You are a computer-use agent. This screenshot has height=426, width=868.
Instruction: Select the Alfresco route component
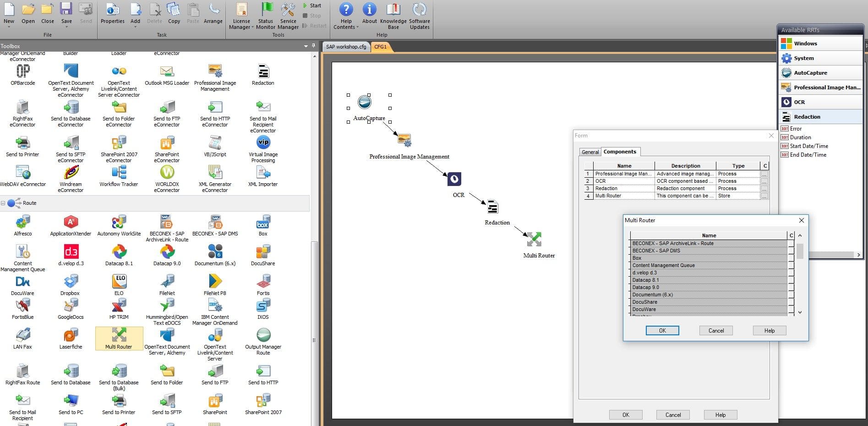click(x=23, y=225)
